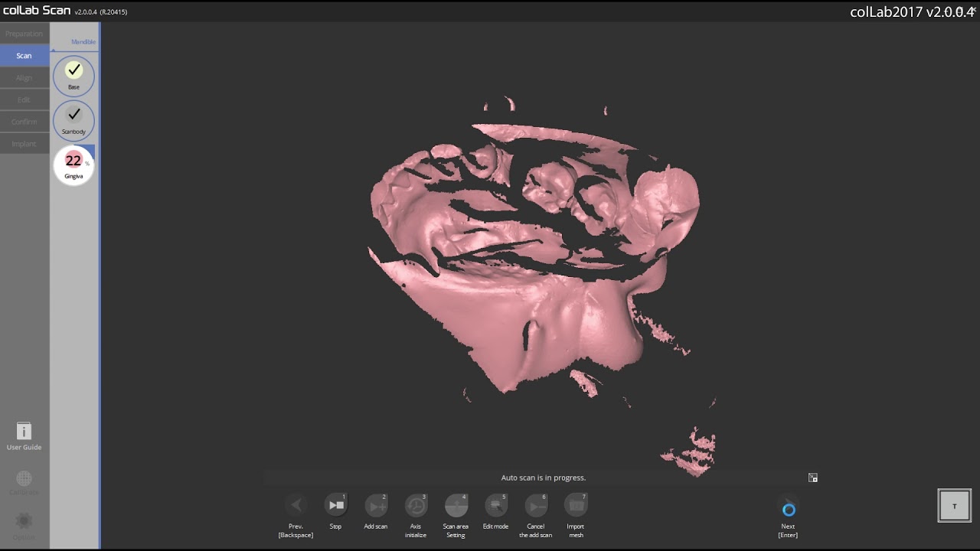Open the Option gear settings
The width and height of the screenshot is (980, 551).
click(24, 527)
